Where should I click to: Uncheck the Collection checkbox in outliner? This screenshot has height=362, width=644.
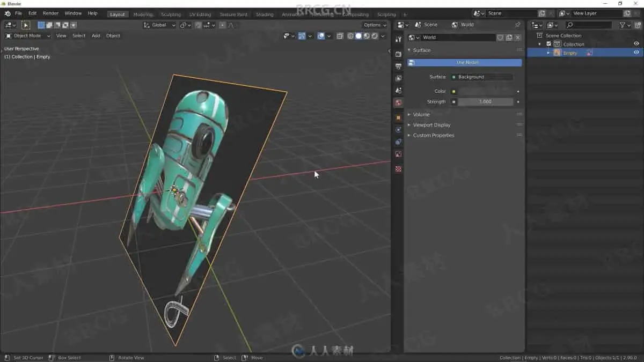[x=548, y=44]
